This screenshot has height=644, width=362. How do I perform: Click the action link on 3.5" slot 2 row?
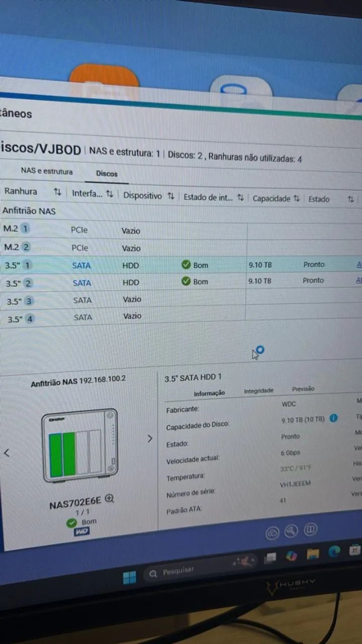pos(358,280)
